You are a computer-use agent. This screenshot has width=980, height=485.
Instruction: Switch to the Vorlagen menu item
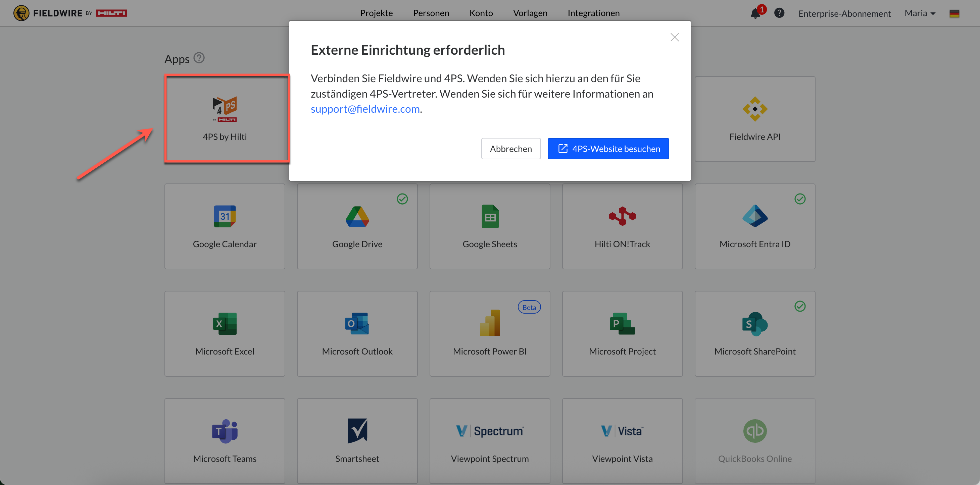click(x=530, y=13)
